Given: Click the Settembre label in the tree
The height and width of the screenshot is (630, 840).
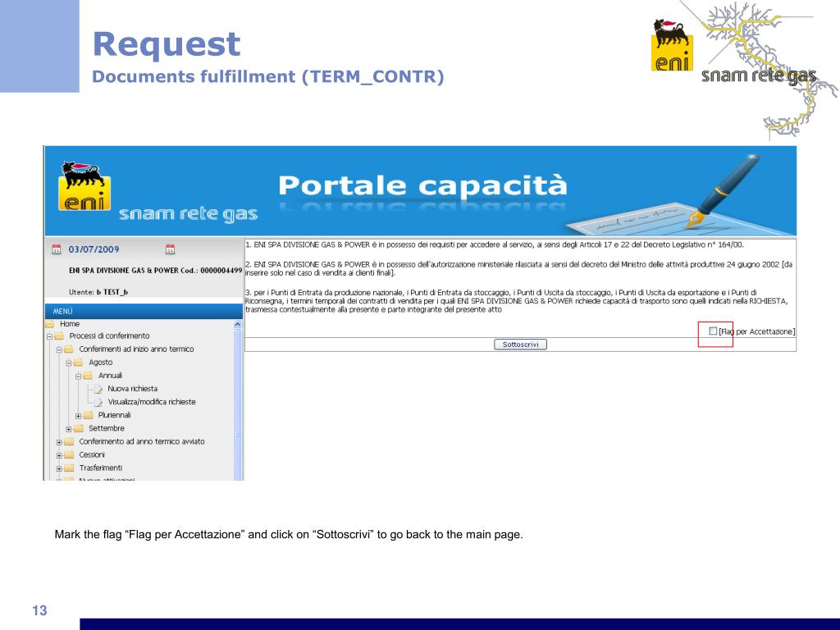Looking at the screenshot, I should click(107, 428).
